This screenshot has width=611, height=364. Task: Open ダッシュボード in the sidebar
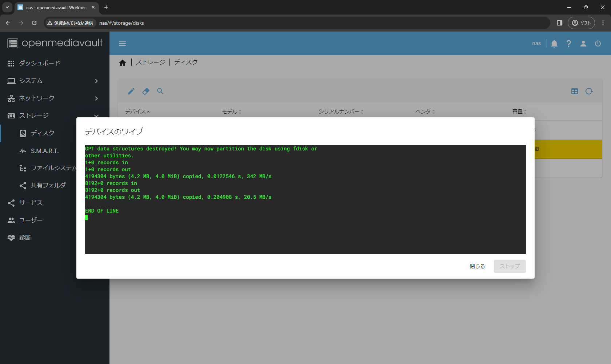pos(39,63)
